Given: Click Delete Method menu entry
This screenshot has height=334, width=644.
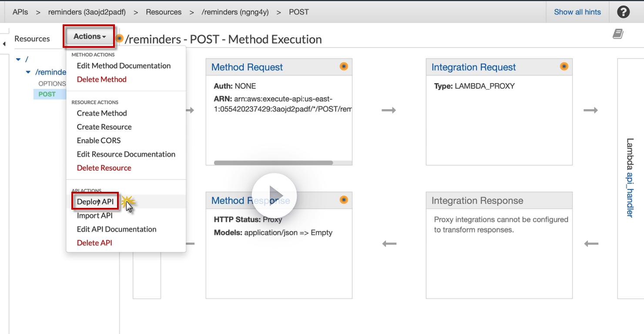Looking at the screenshot, I should [101, 80].
